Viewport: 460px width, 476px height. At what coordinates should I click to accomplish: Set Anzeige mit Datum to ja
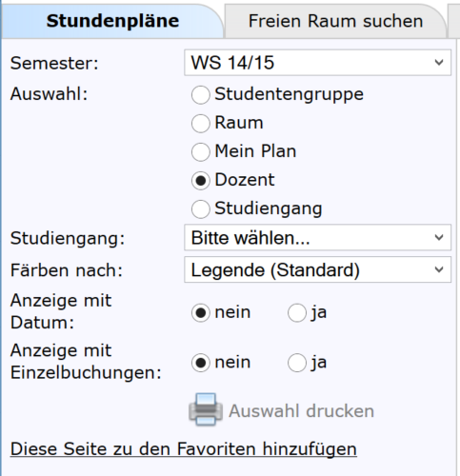[297, 313]
